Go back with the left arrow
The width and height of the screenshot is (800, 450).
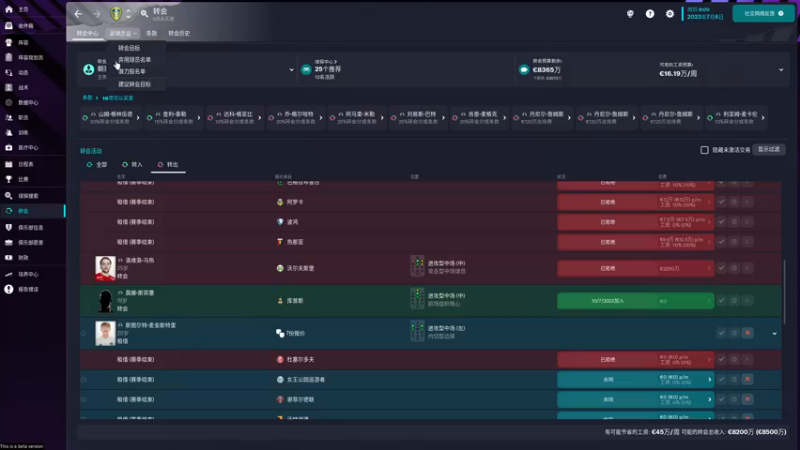click(79, 14)
